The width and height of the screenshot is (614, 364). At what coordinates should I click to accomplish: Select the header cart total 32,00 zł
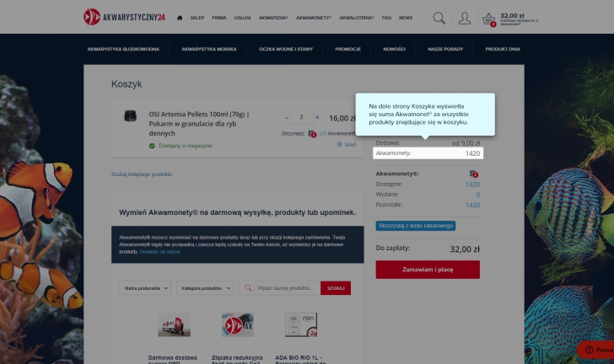click(512, 16)
